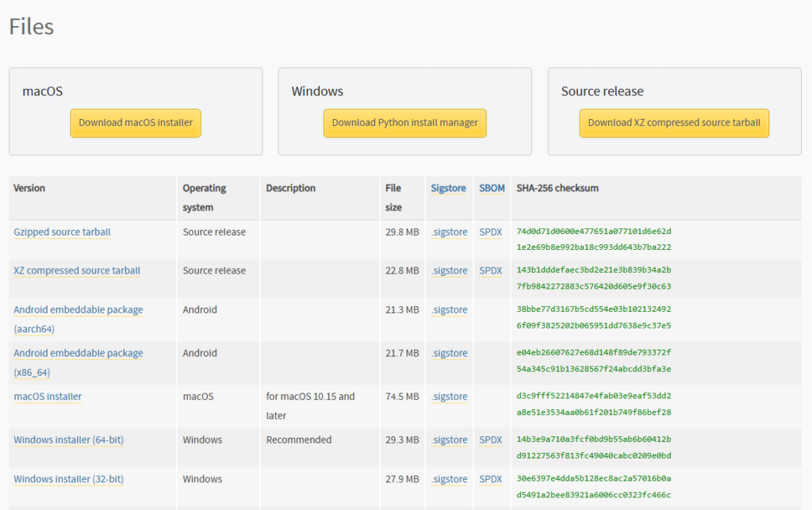The height and width of the screenshot is (510, 812).
Task: Select macOS cell in macOS installer row
Action: click(198, 397)
